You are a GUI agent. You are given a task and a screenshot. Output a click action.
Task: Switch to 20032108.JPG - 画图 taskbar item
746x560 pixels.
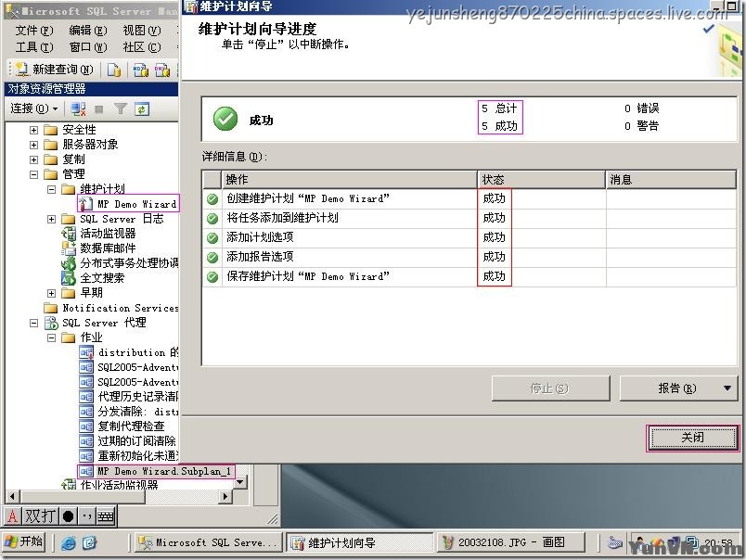510,542
